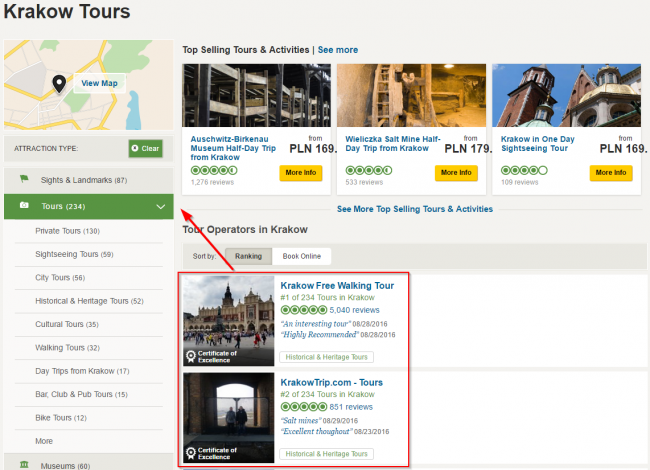Filter by Historical & Heritage Tours (52)

(x=90, y=301)
